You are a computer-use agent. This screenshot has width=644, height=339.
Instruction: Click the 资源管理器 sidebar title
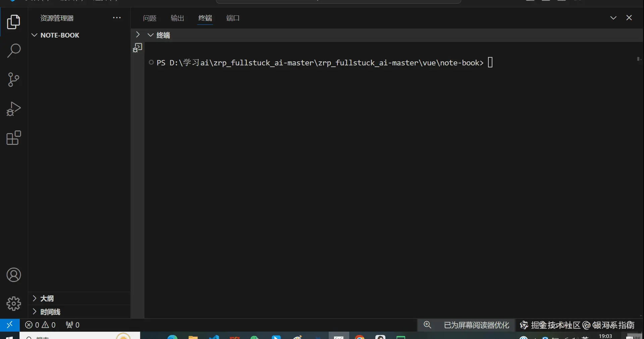[x=57, y=18]
